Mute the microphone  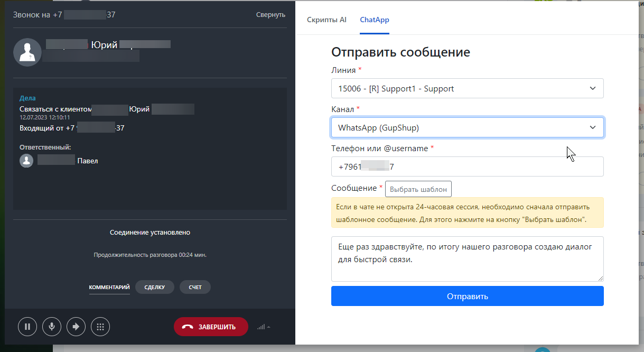coord(52,327)
